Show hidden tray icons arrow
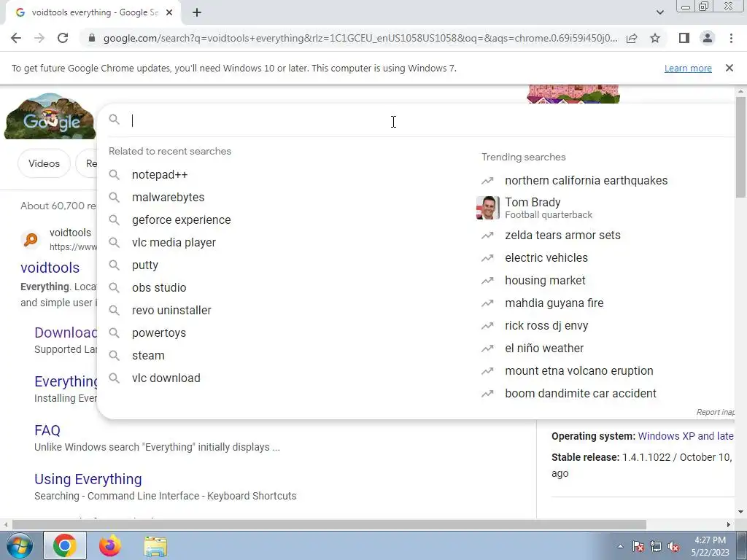The image size is (747, 560). click(620, 546)
